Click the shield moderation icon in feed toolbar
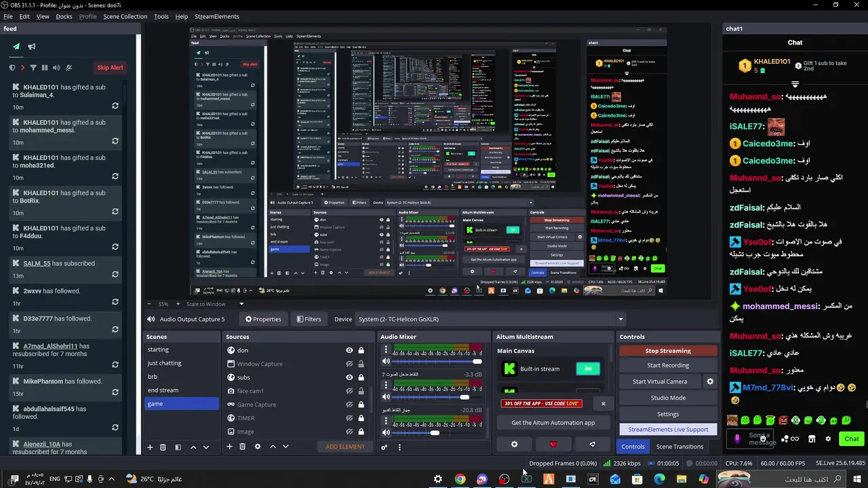Image resolution: width=868 pixels, height=488 pixels. pos(12,68)
